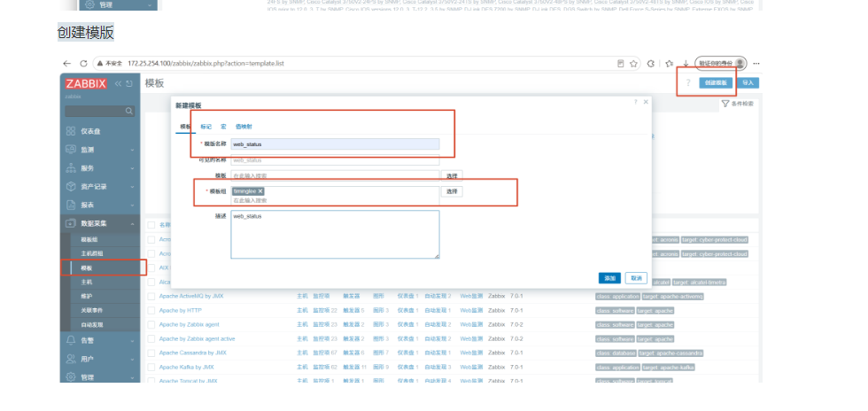Image resolution: width=868 pixels, height=411 pixels.
Task: Toggle the 条件检索 filter
Action: click(x=738, y=104)
